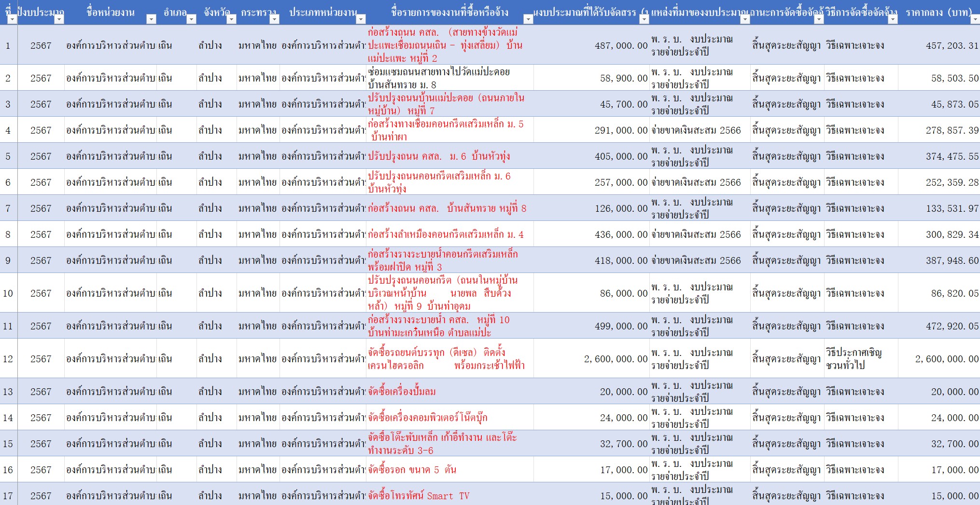Open the filter for ชื่อหน่วยงาน column

click(150, 18)
